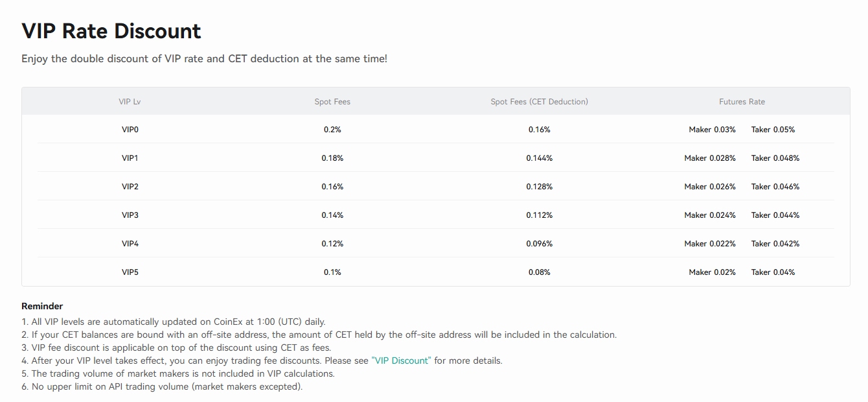Click the Spot Fees column header

point(332,102)
